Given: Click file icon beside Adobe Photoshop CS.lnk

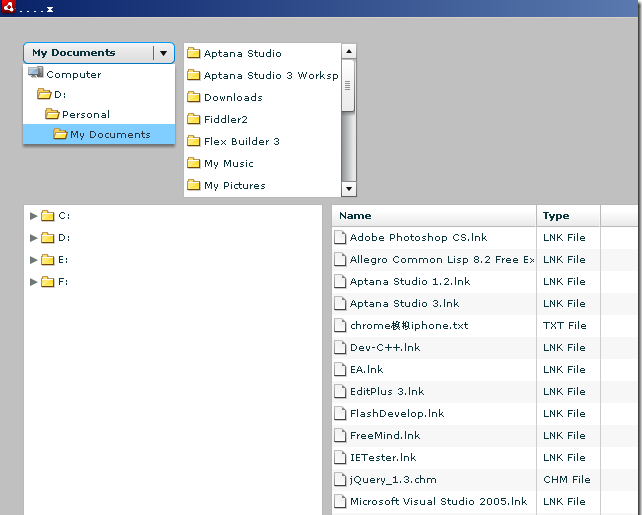Looking at the screenshot, I should (340, 237).
